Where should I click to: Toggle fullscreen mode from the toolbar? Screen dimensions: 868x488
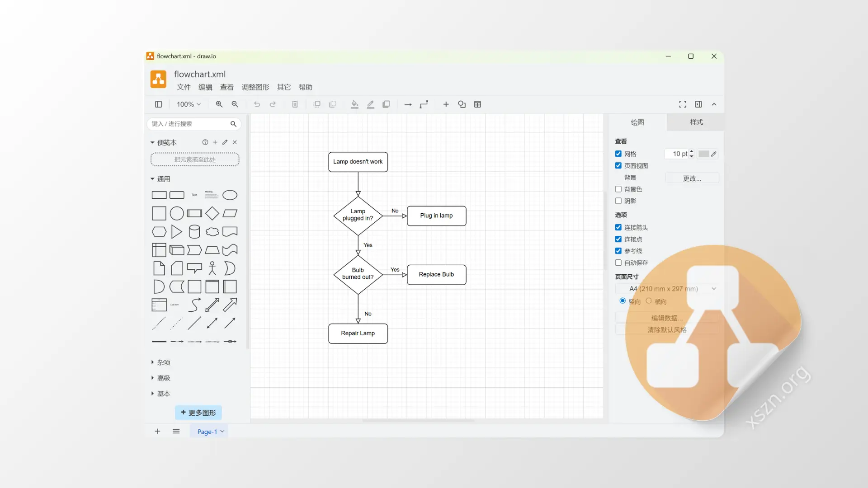[x=683, y=104]
